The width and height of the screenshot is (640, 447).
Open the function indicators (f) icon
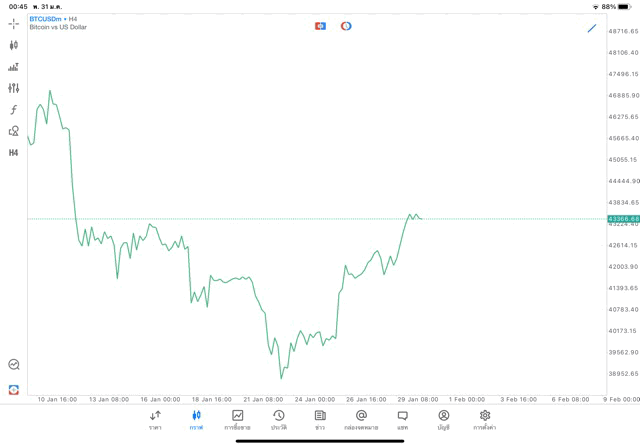13,110
